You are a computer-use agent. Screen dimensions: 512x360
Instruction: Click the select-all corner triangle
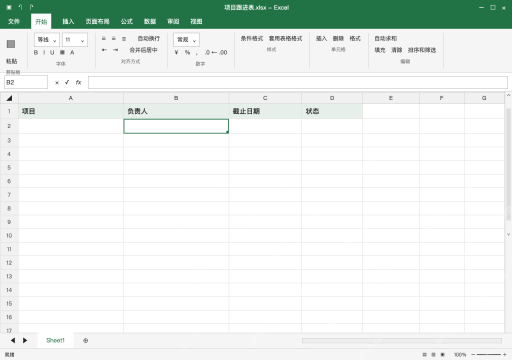click(9, 98)
